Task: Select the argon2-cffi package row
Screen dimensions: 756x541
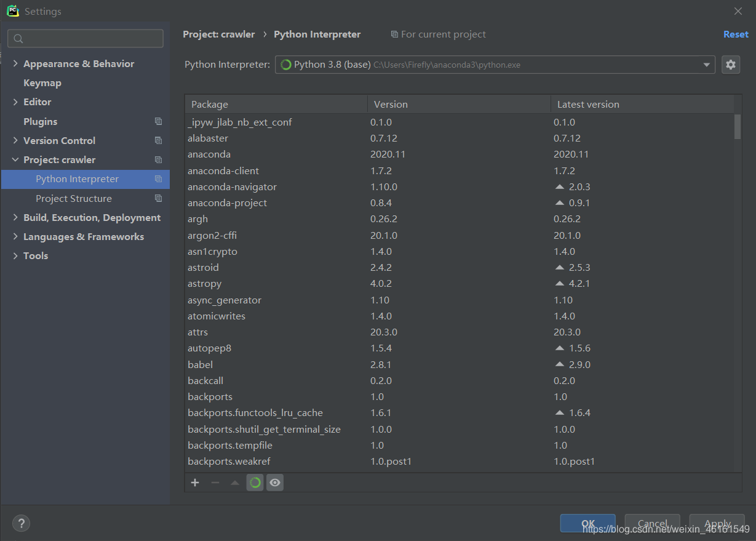Action: pos(460,235)
